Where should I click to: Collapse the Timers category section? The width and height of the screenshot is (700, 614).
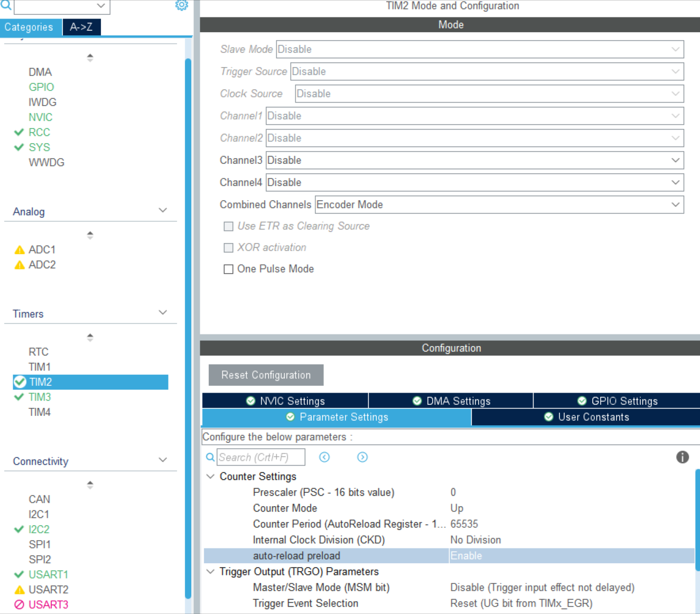(163, 312)
